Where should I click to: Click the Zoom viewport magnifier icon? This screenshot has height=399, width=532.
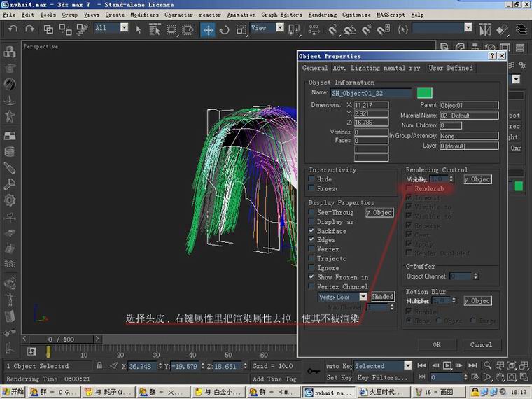(x=488, y=365)
